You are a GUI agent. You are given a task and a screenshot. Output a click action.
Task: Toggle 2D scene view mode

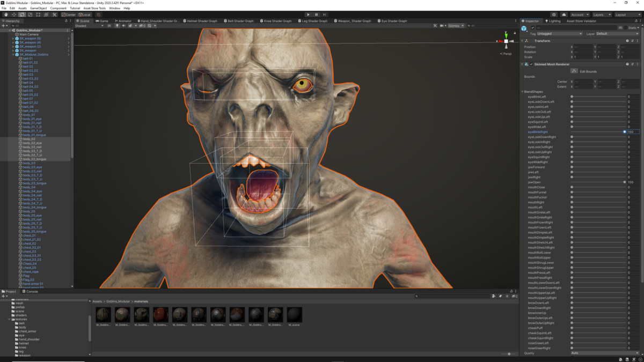(109, 25)
